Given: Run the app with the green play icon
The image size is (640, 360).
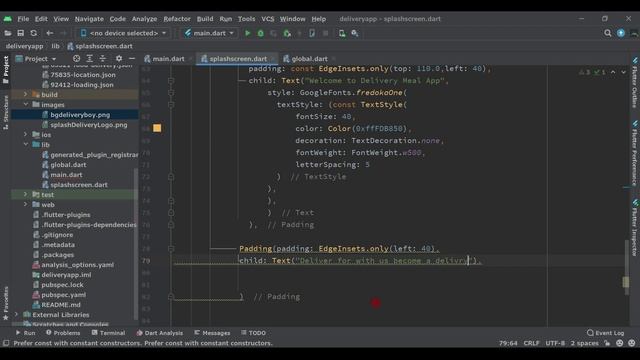Looking at the screenshot, I should (247, 33).
